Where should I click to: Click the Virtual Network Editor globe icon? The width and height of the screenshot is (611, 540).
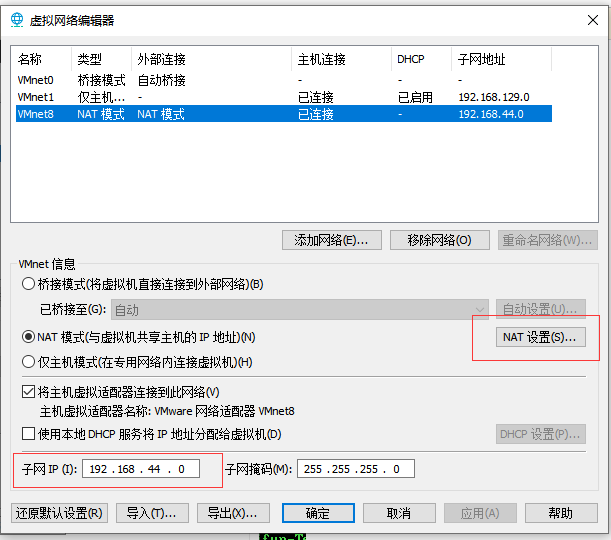(x=17, y=19)
